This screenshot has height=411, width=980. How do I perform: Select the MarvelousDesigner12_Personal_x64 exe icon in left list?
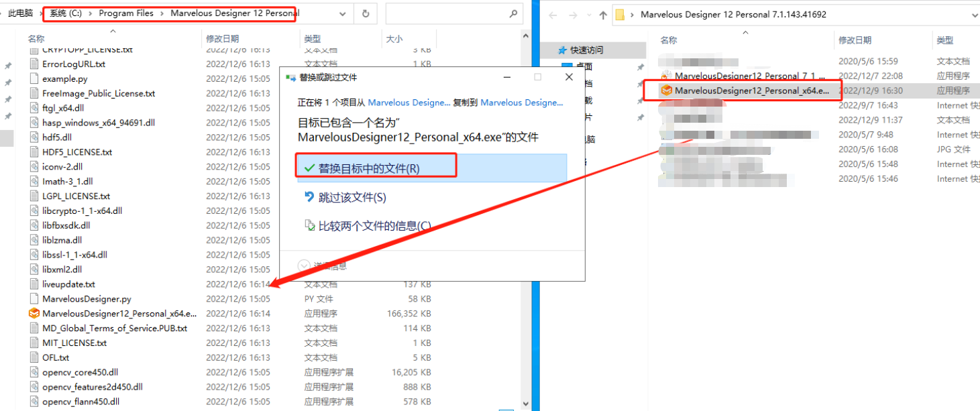coord(34,313)
